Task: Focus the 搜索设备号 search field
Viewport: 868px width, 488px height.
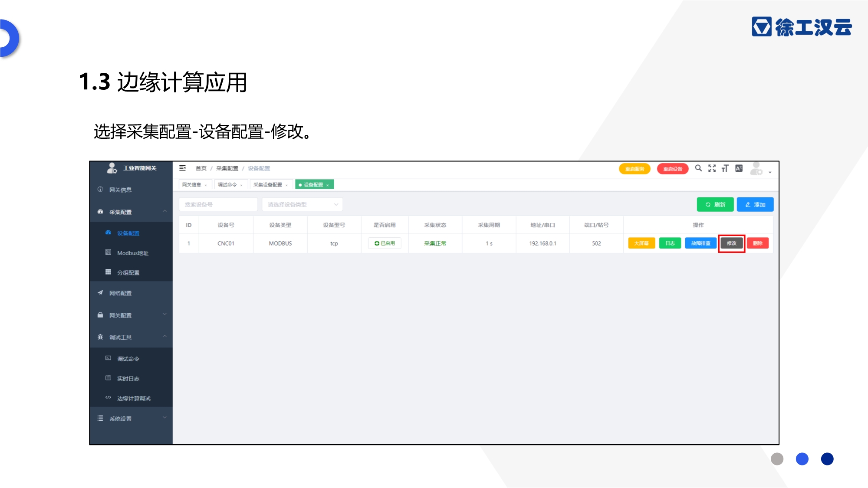Action: [x=218, y=204]
